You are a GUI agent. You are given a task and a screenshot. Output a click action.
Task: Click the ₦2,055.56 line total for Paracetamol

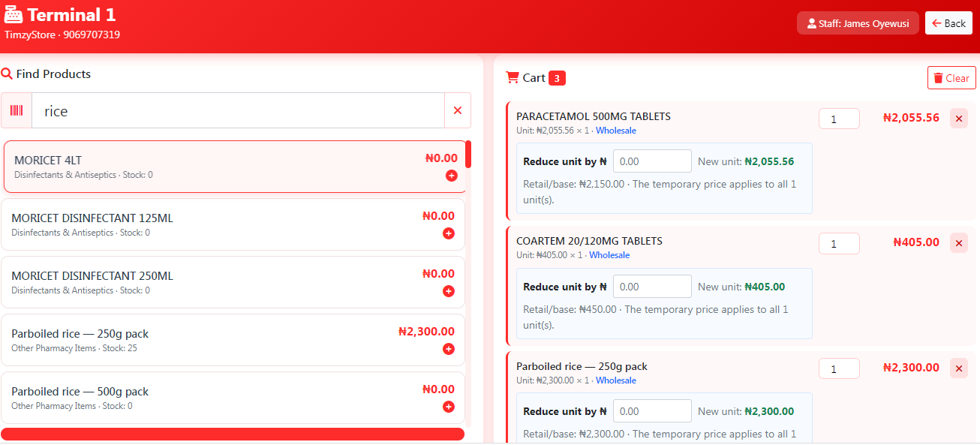[911, 117]
